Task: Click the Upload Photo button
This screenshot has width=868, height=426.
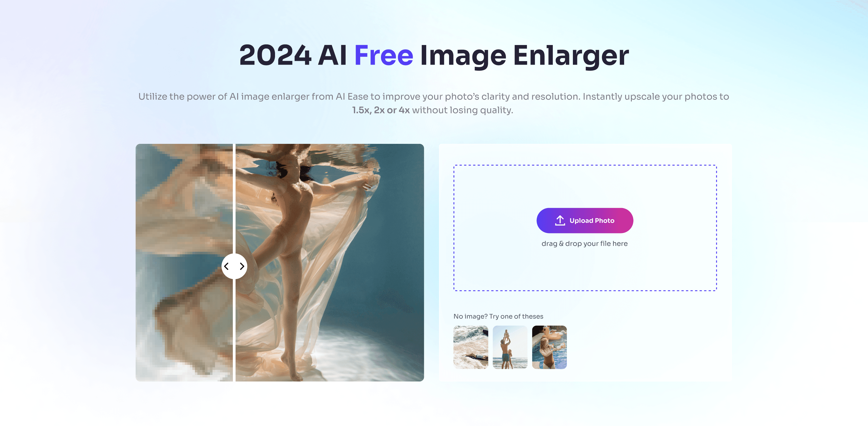Action: 585,221
